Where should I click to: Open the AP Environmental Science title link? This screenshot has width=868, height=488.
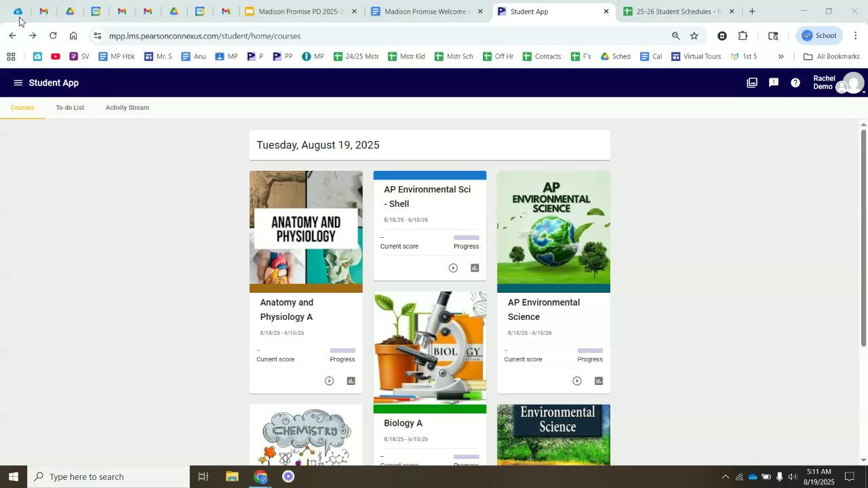click(544, 310)
